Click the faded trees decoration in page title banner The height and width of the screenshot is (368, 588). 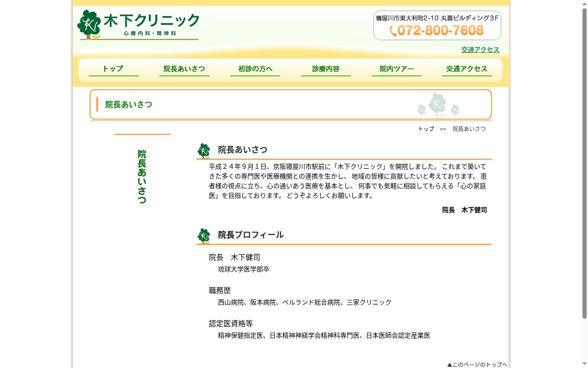438,104
